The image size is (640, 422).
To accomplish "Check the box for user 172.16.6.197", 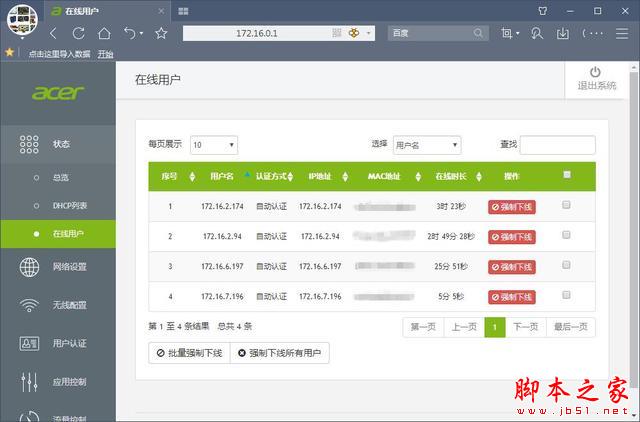I will [566, 265].
